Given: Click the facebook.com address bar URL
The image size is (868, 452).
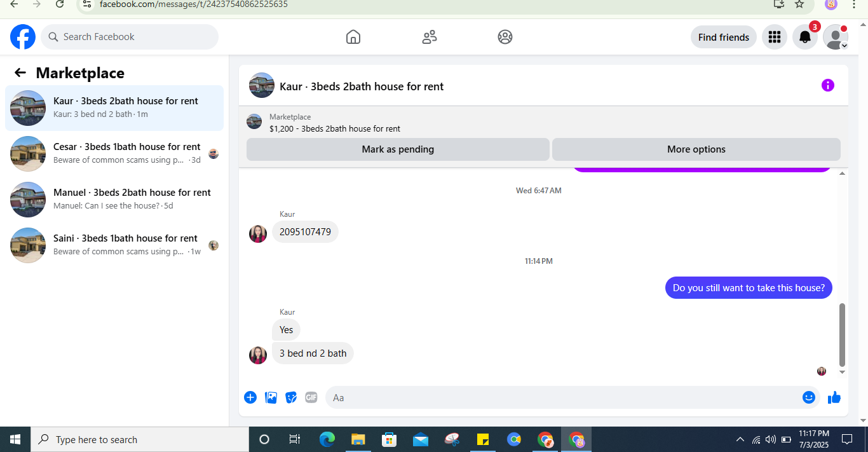Looking at the screenshot, I should point(194,4).
